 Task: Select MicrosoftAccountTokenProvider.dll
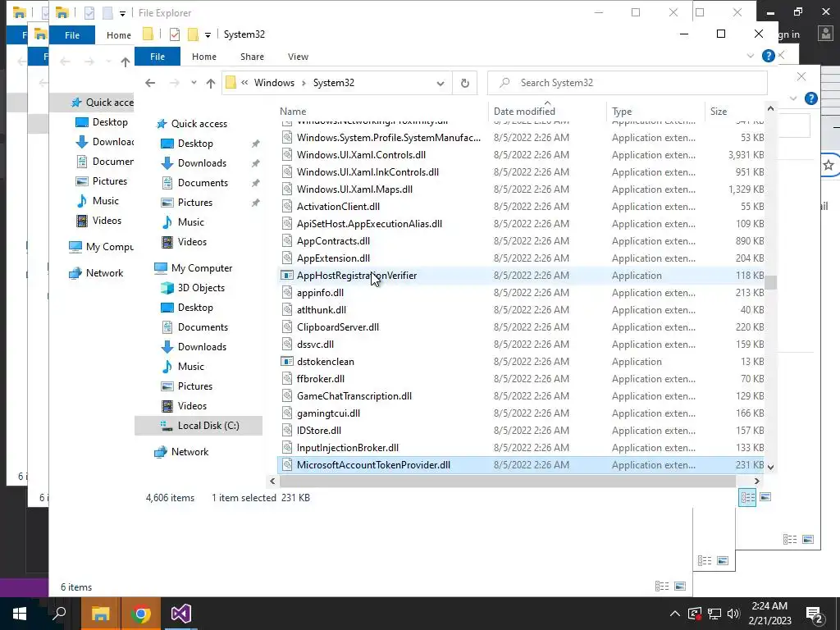coord(373,465)
